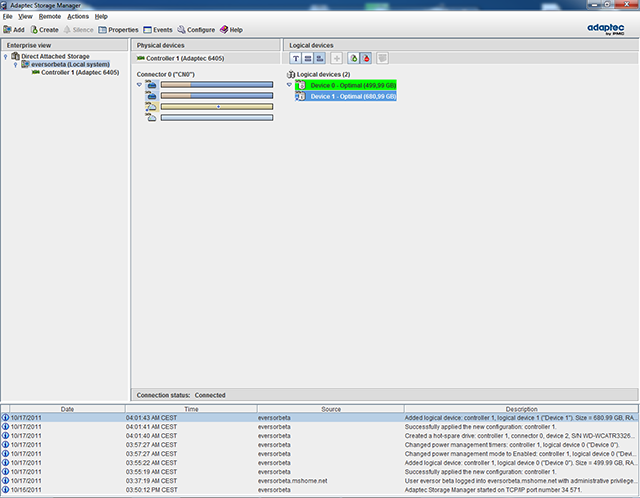Select Direct Attached Storage in Enterprise view

[55, 56]
